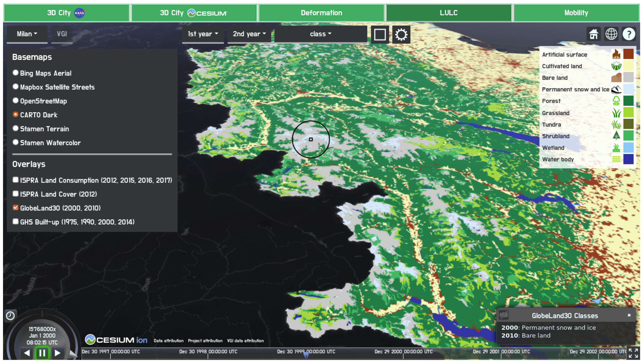644x364 pixels.
Task: Open the Milan city dropdown
Action: coord(27,34)
